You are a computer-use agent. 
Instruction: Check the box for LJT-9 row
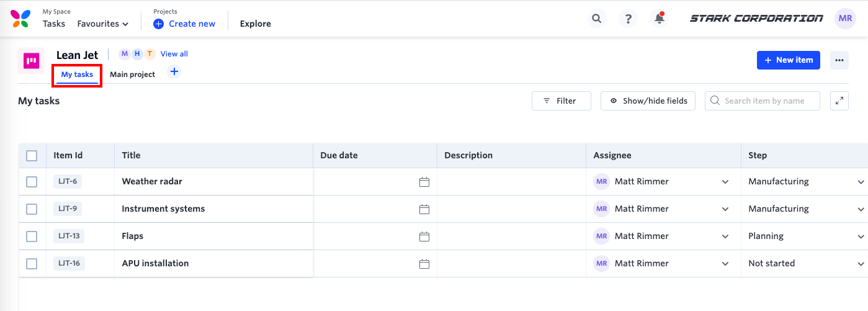(x=32, y=209)
